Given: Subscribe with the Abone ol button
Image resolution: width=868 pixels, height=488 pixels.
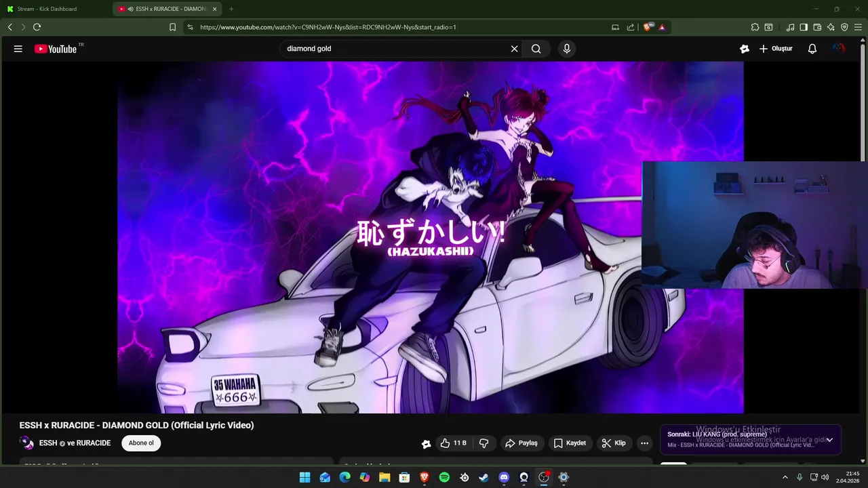Looking at the screenshot, I should (x=141, y=443).
